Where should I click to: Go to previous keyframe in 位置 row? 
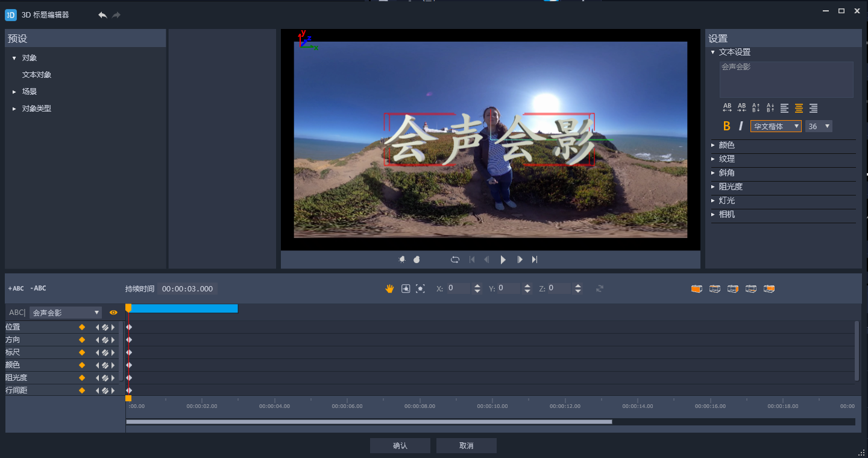97,327
